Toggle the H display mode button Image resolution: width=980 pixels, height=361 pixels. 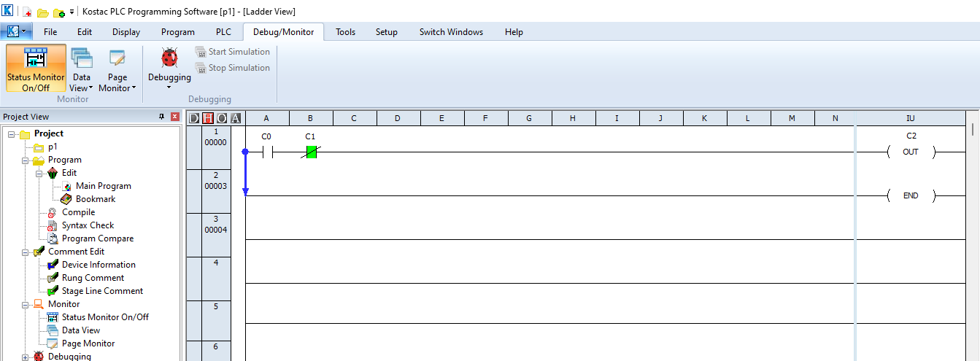(208, 118)
